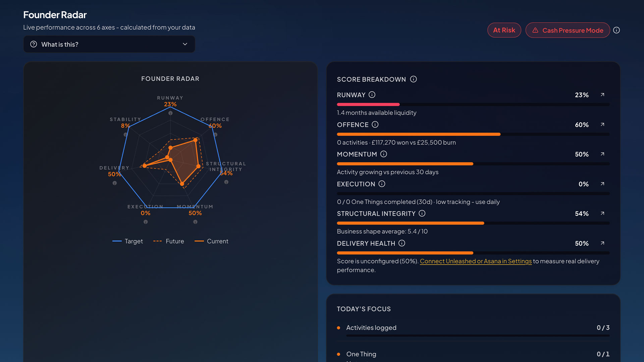Click the Runway progress bar
Image resolution: width=644 pixels, height=362 pixels.
[x=473, y=105]
